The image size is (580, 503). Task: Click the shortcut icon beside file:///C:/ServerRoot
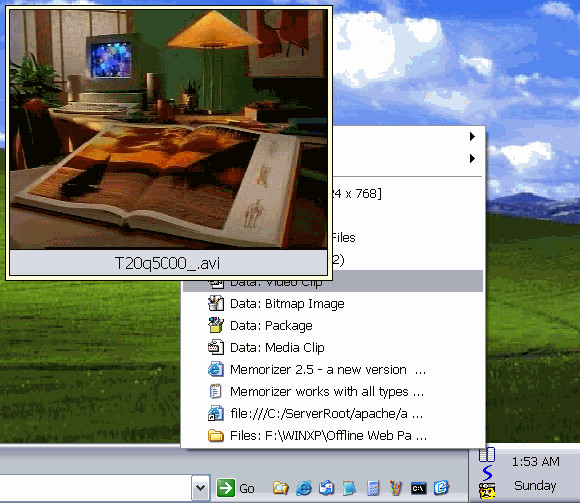pos(216,413)
